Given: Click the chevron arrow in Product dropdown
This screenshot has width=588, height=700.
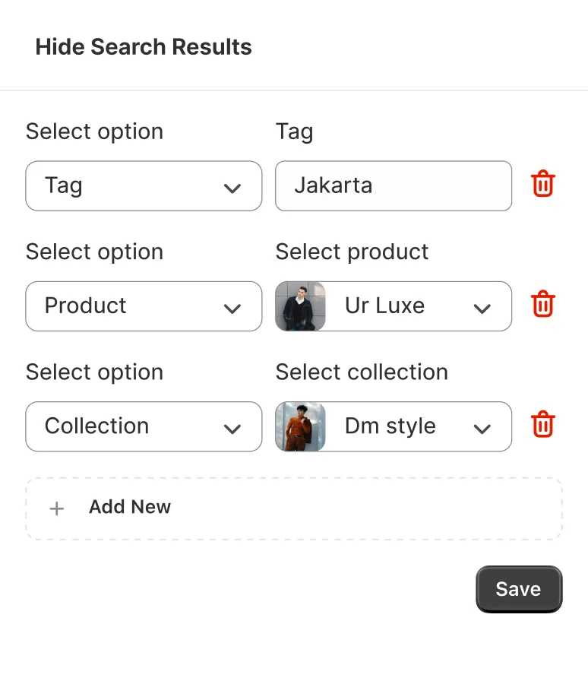Looking at the screenshot, I should (232, 308).
